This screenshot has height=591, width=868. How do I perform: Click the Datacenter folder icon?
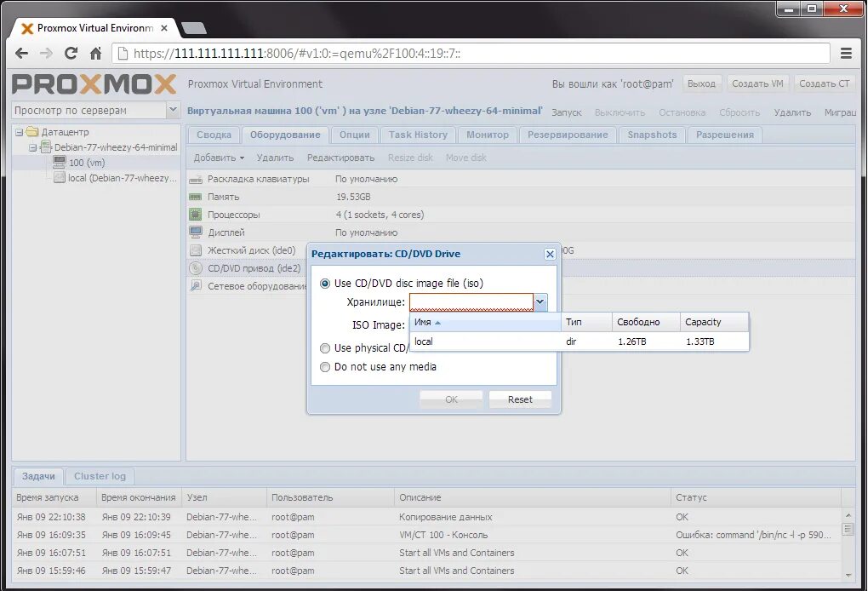click(32, 132)
